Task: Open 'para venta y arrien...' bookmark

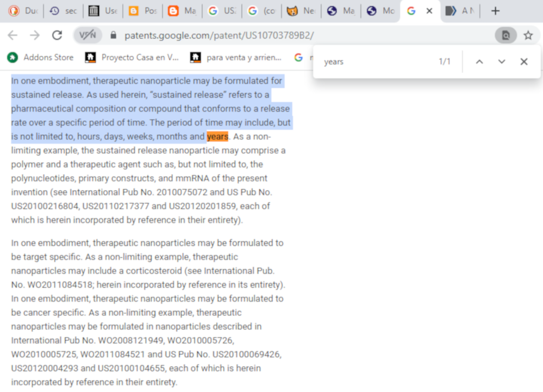Action: [236, 57]
